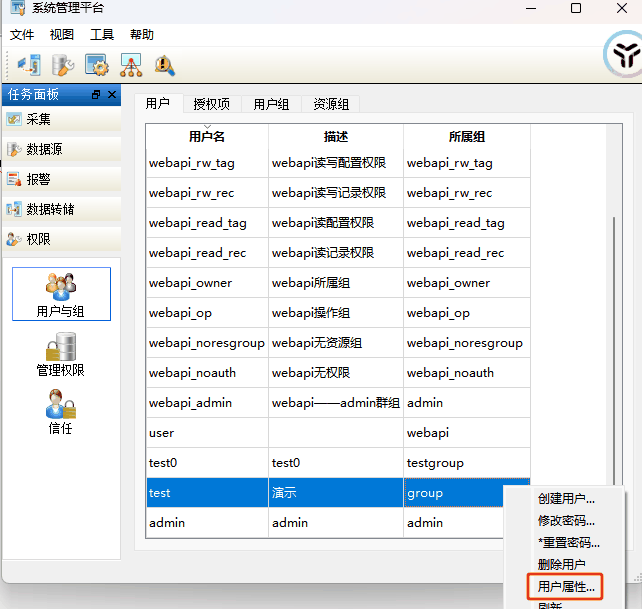This screenshot has height=609, width=642.
Task: Select user webapi_op in 用户名 column
Action: [207, 313]
